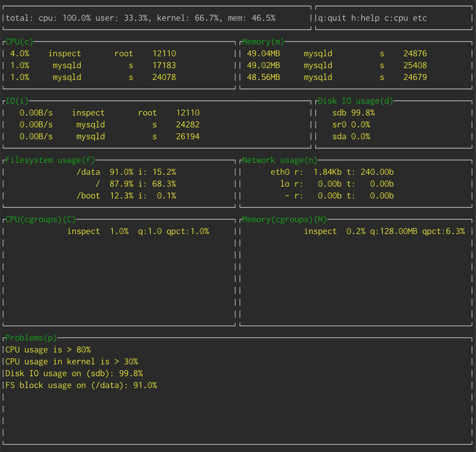Click the IO(i) panel title
The height and width of the screenshot is (452, 476).
point(17,101)
